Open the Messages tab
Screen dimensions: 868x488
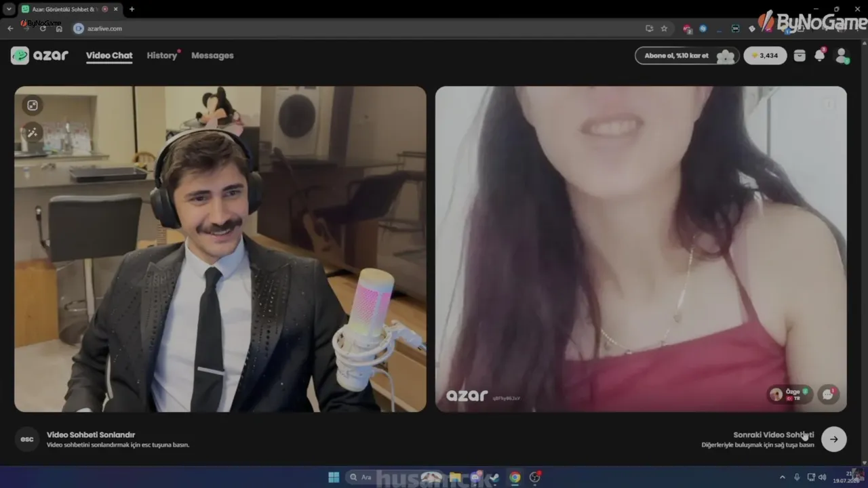(212, 56)
